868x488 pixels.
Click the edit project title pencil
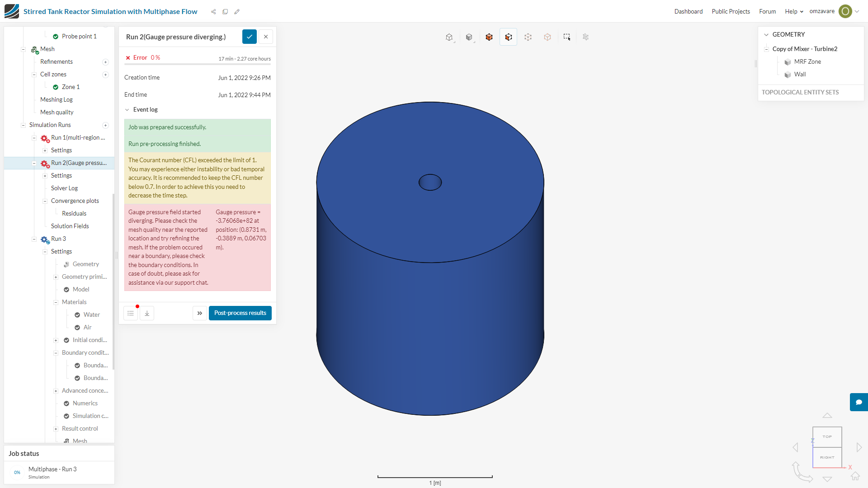coord(237,12)
